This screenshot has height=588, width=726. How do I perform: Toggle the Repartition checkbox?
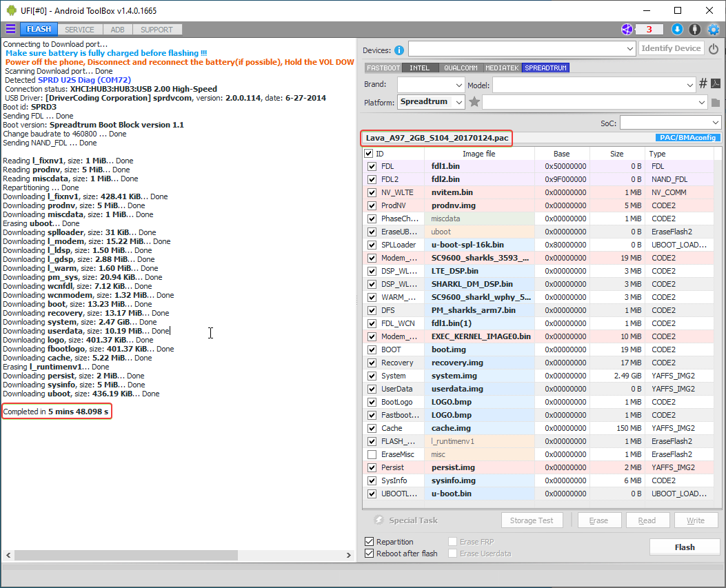(370, 541)
